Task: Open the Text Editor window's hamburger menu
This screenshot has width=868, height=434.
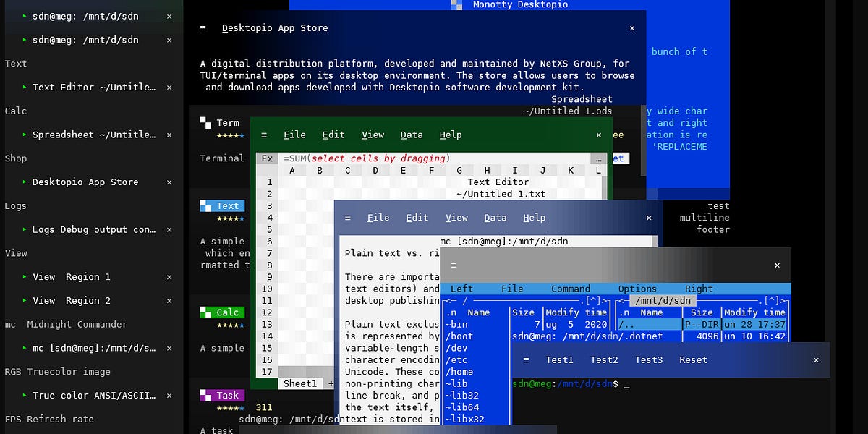Action: point(348,217)
